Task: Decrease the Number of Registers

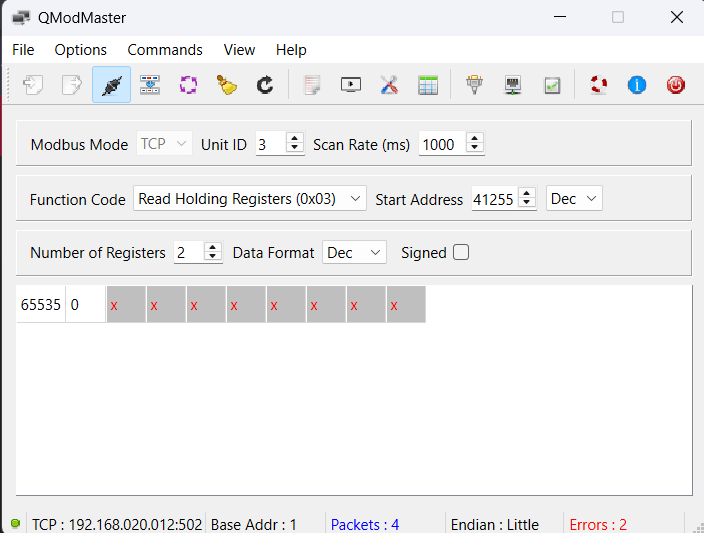Action: pyautogui.click(x=213, y=258)
